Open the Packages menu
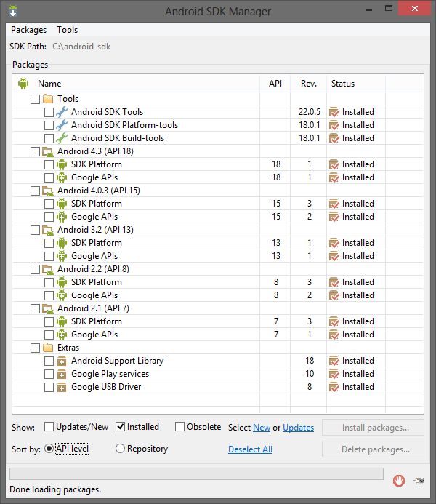The image size is (436, 504). click(x=28, y=30)
